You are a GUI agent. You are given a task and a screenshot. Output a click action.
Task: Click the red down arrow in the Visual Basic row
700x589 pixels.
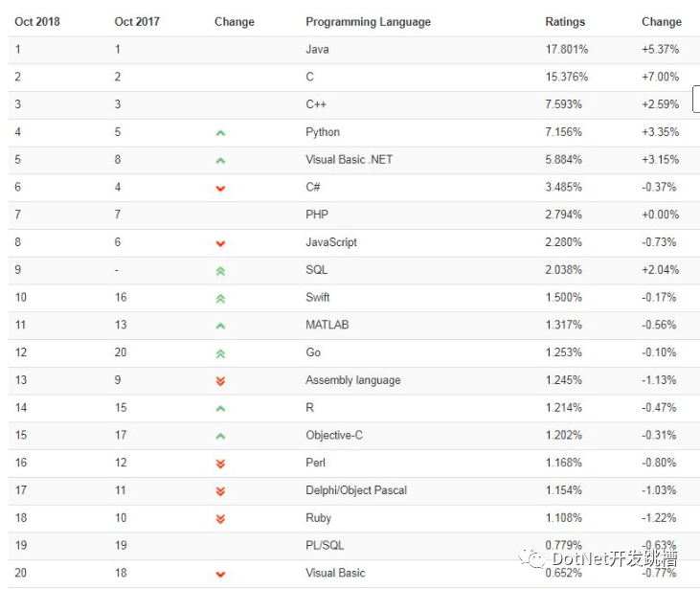pyautogui.click(x=220, y=575)
